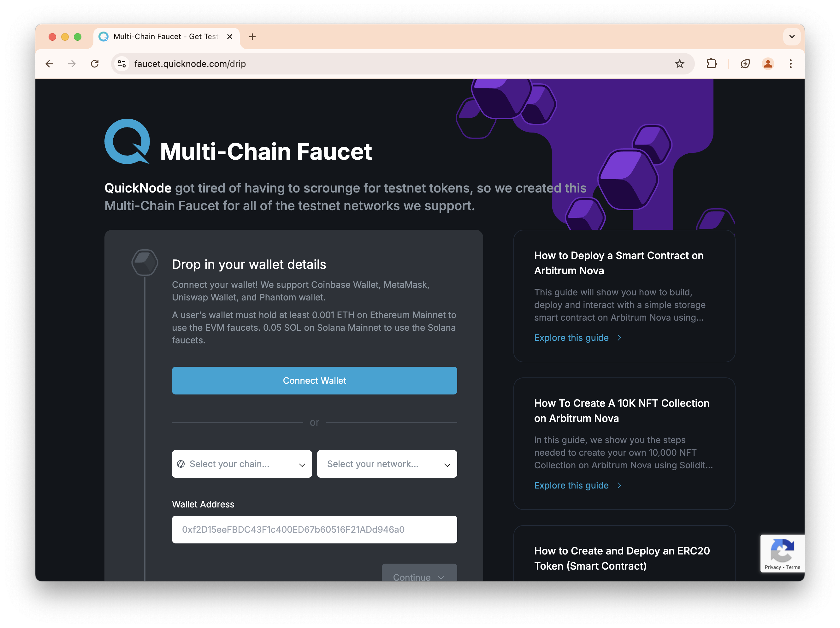Click the Connect Wallet button
The height and width of the screenshot is (628, 840).
(315, 381)
